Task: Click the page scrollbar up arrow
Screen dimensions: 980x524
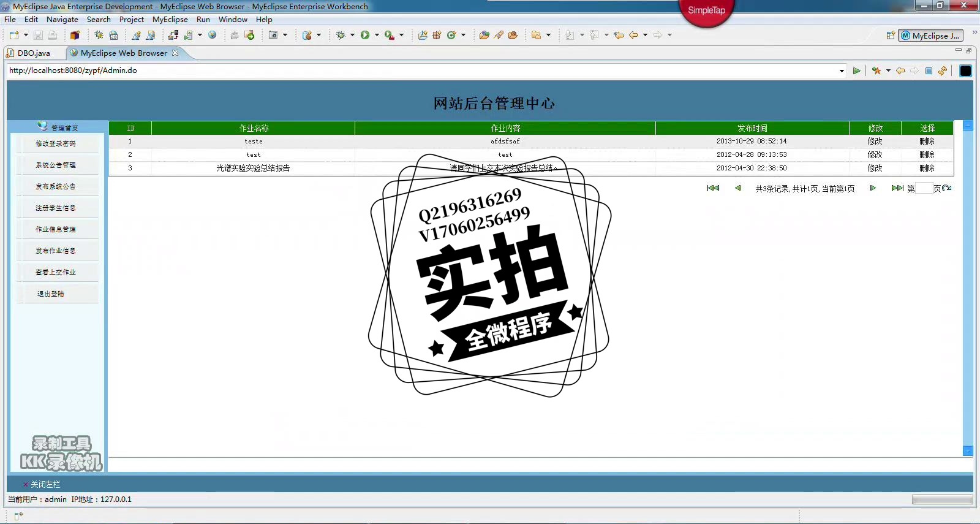Action: coord(968,126)
